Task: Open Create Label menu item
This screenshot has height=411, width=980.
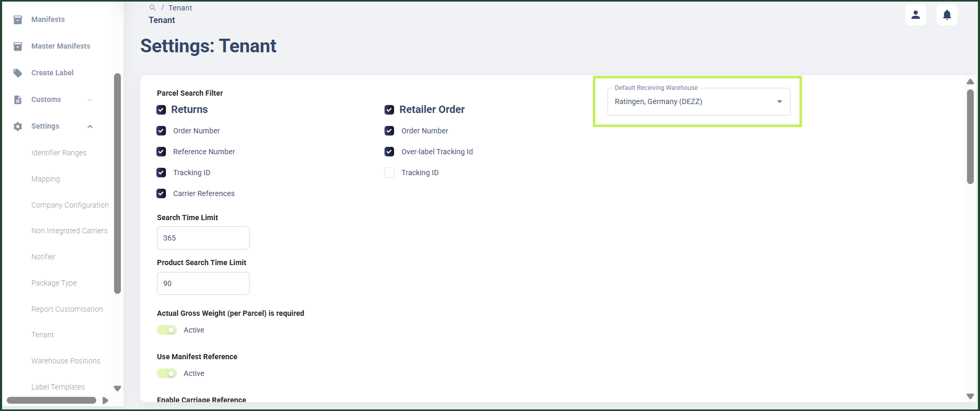Action: (x=52, y=73)
